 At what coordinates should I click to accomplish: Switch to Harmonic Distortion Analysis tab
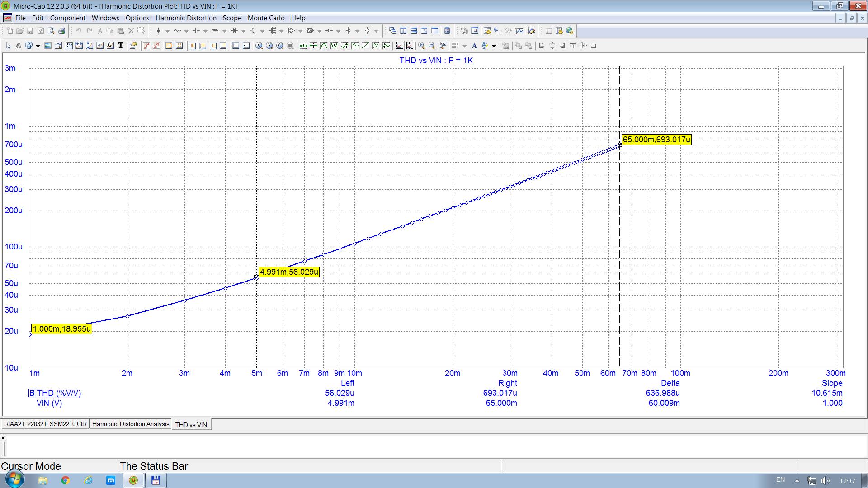[x=131, y=424]
